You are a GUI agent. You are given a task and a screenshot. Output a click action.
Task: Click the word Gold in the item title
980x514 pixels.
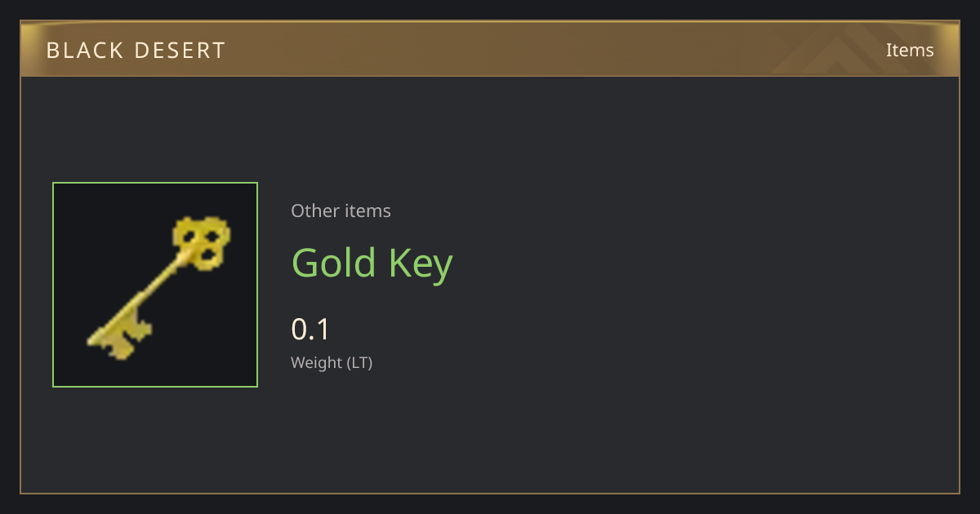pos(334,263)
